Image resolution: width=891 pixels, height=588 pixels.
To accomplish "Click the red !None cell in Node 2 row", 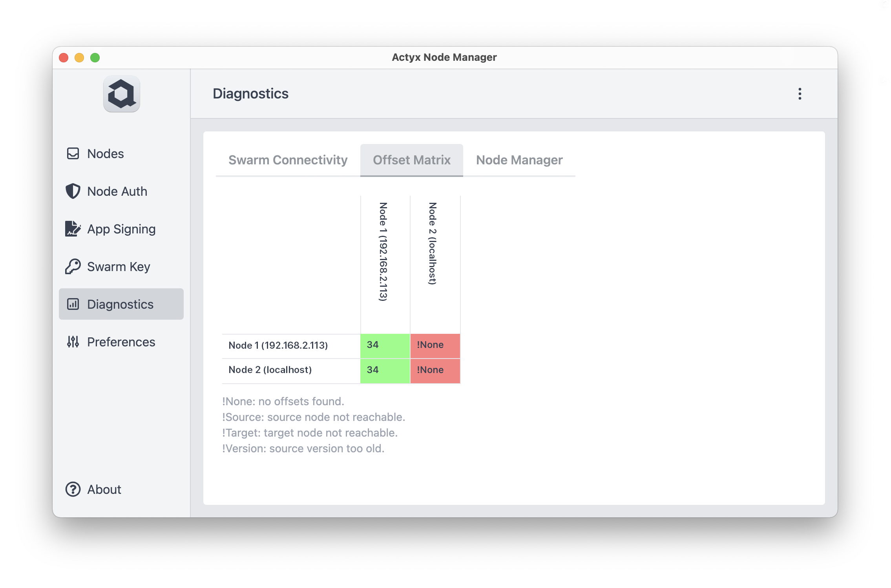I will click(x=435, y=370).
